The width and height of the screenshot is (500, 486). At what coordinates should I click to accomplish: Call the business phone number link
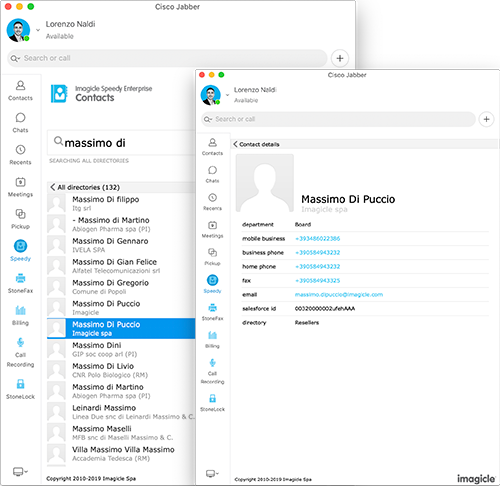click(x=318, y=253)
